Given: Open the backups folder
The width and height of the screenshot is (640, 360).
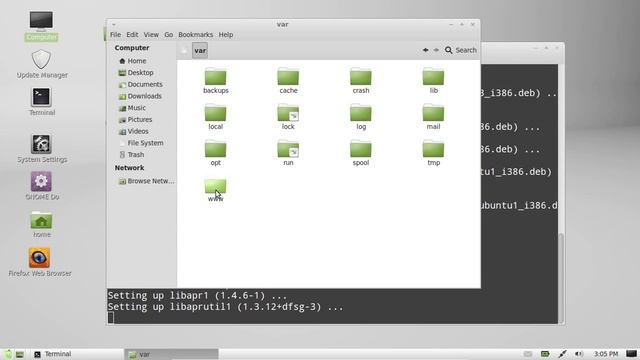Looking at the screenshot, I should tap(216, 80).
